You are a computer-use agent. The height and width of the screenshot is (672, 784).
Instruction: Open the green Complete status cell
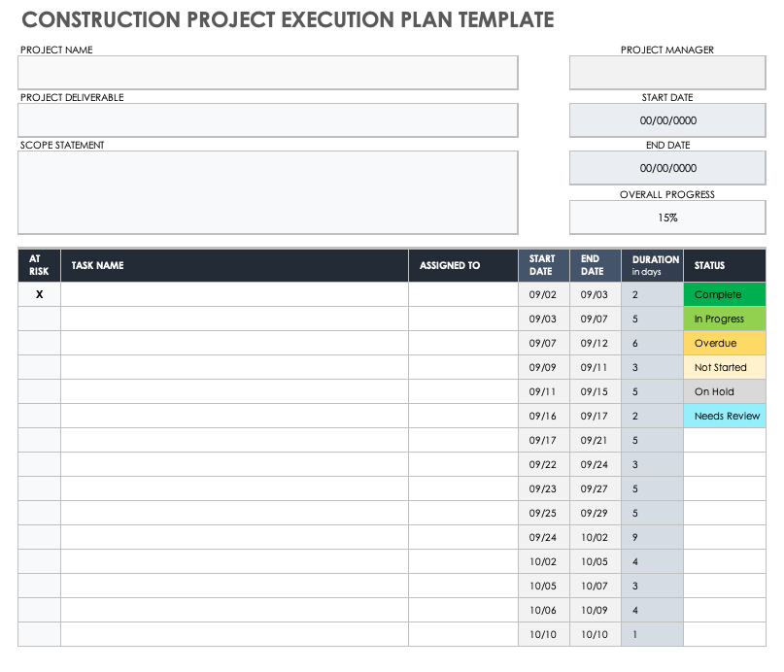click(x=724, y=294)
